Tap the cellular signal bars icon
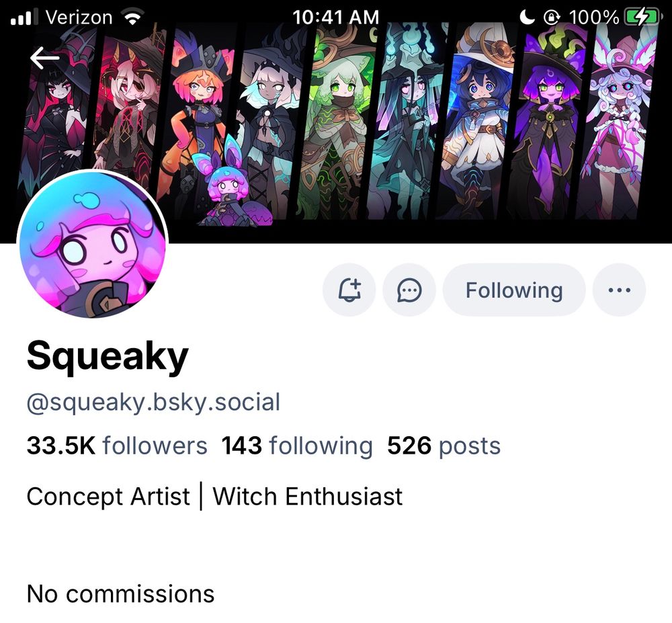The width and height of the screenshot is (672, 623). tap(24, 17)
